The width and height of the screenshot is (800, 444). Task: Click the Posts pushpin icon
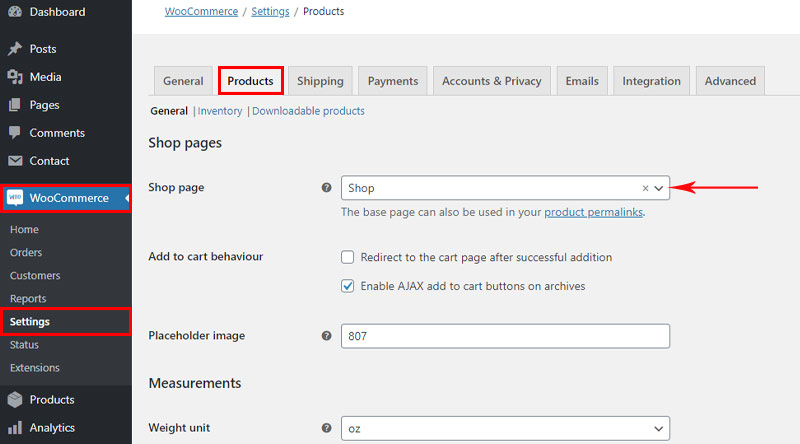click(15, 48)
